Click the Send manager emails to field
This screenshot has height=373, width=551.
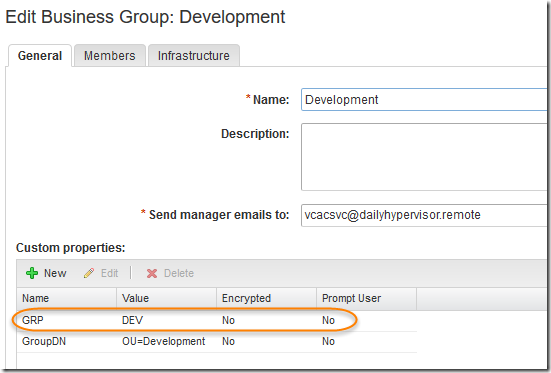(424, 215)
